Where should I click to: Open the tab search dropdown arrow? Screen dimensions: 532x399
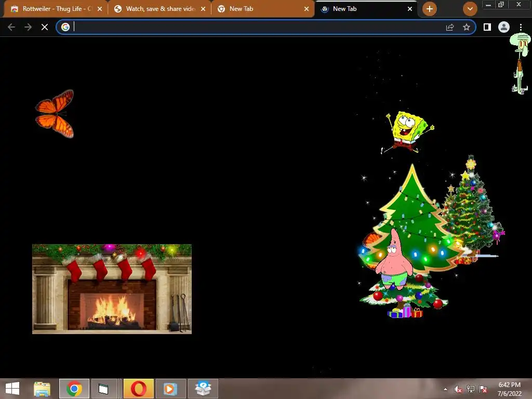pos(470,9)
